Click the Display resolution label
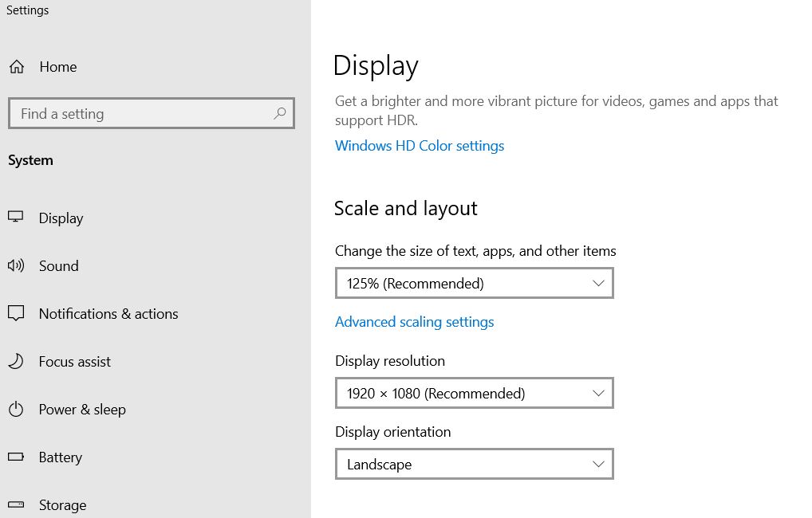Viewport: 812px width, 518px height. (x=390, y=361)
